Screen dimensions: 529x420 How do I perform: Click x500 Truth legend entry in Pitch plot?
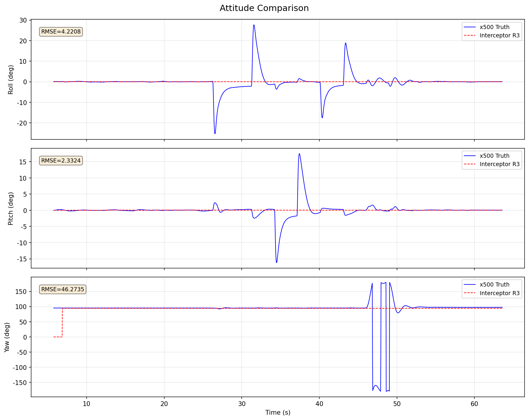point(492,156)
